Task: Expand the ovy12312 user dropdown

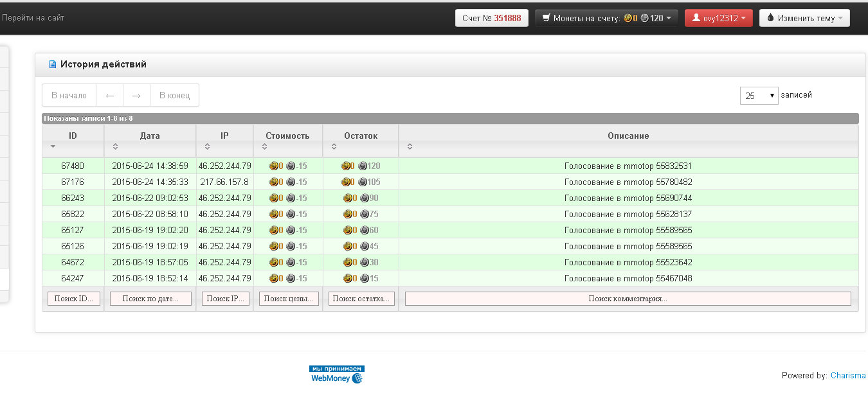Action: (x=718, y=18)
